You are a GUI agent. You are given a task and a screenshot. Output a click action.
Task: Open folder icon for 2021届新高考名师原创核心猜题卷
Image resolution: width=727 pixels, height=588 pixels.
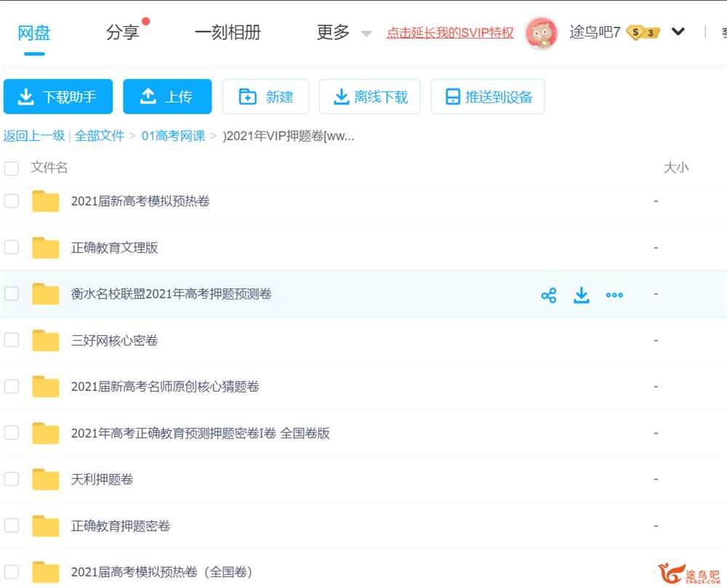click(45, 387)
